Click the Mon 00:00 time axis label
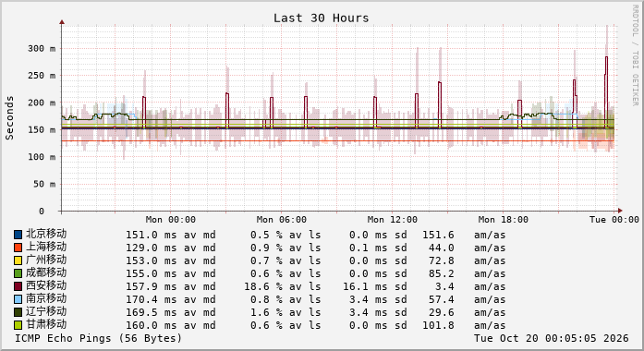 [x=170, y=220]
